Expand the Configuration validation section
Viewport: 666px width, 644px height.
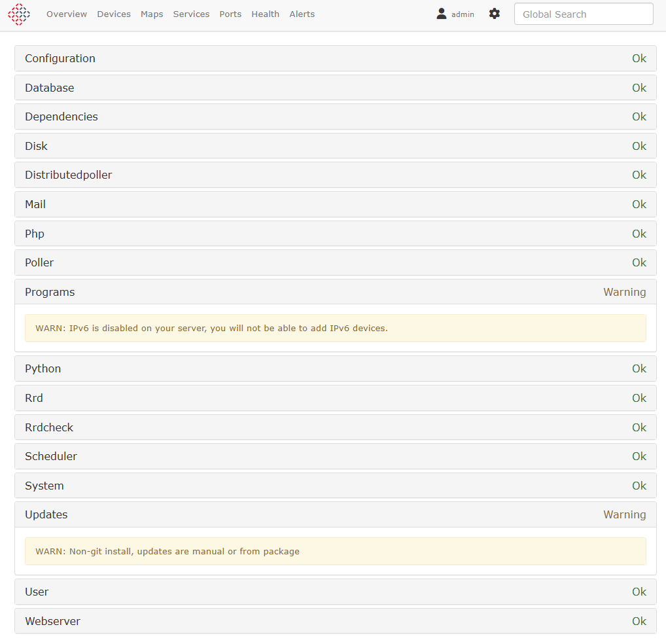[x=336, y=58]
